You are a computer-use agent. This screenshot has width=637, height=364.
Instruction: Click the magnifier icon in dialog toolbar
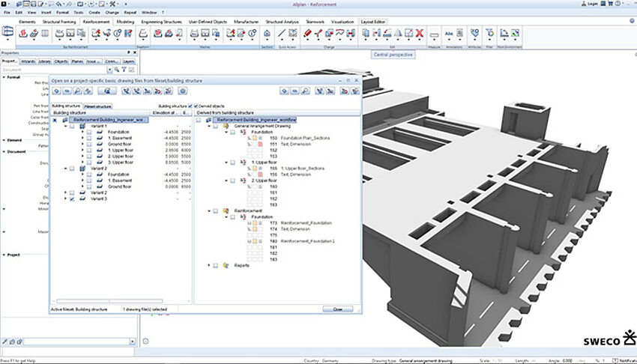coord(78,91)
